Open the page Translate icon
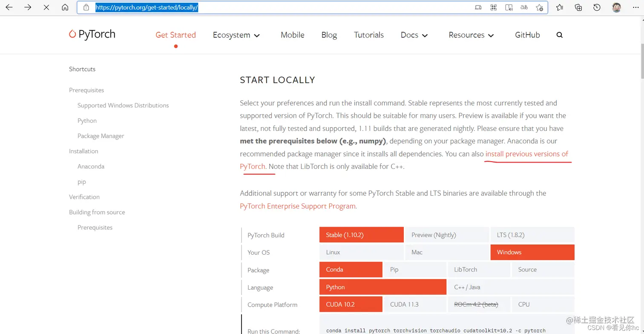The image size is (644, 334). coord(524,7)
